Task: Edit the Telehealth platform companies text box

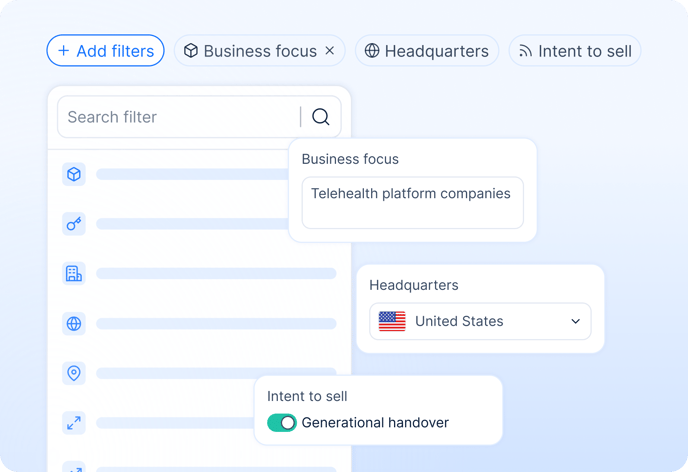Action: (x=412, y=203)
